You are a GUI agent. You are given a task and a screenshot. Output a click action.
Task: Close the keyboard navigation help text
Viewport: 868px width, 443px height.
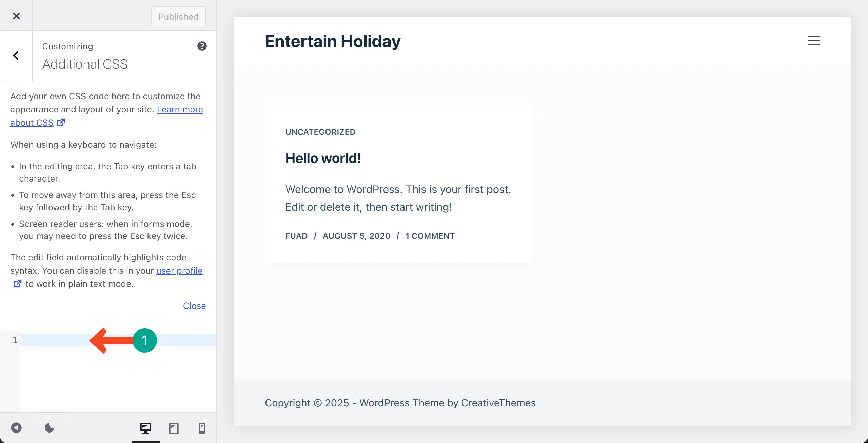click(194, 306)
